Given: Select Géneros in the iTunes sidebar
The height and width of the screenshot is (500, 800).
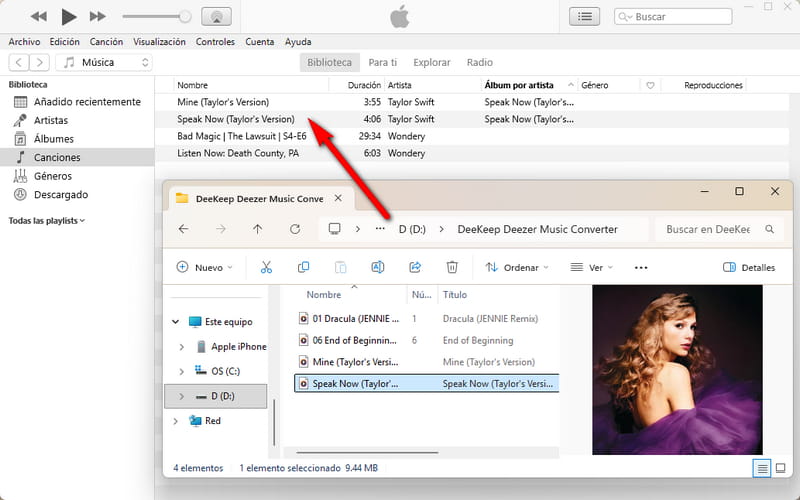Looking at the screenshot, I should [77, 176].
